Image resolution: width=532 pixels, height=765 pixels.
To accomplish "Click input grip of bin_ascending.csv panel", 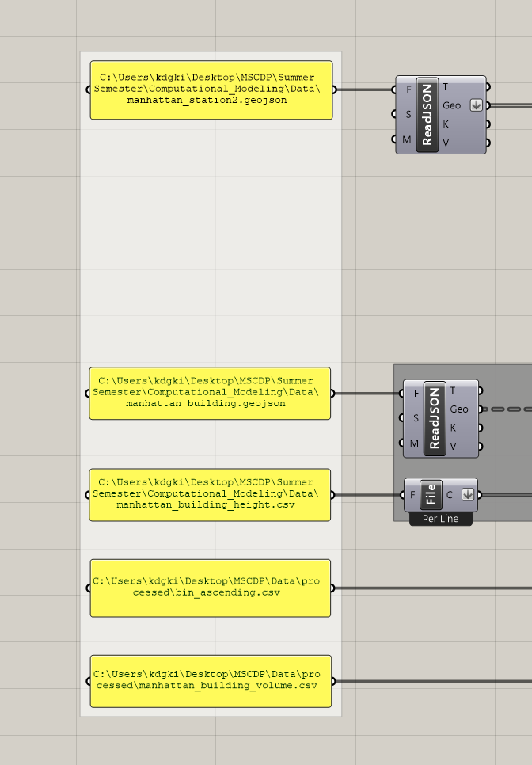I will pos(88,588).
